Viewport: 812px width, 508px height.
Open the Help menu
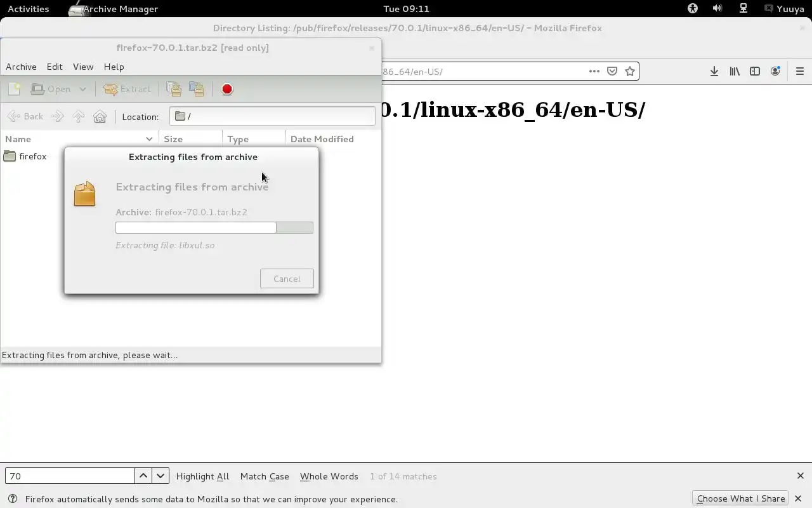(114, 67)
